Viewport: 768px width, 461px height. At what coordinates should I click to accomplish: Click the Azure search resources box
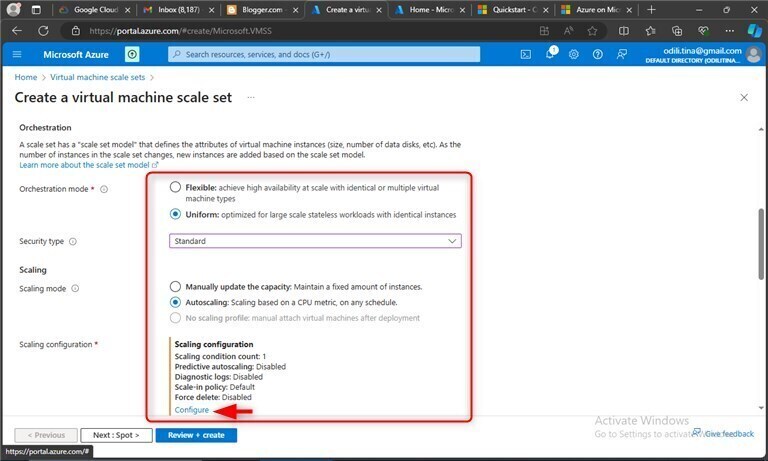[324, 54]
